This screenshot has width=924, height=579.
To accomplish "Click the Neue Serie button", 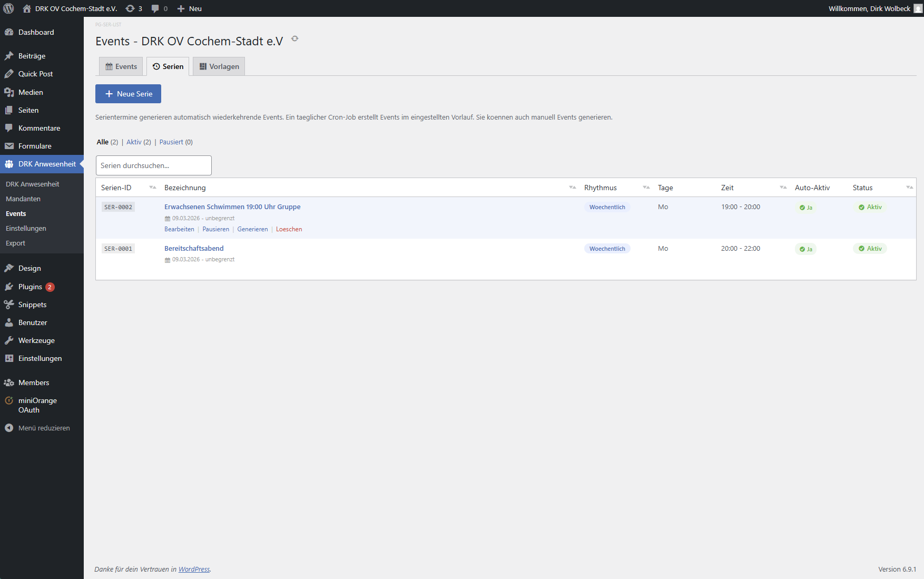I will click(x=128, y=94).
